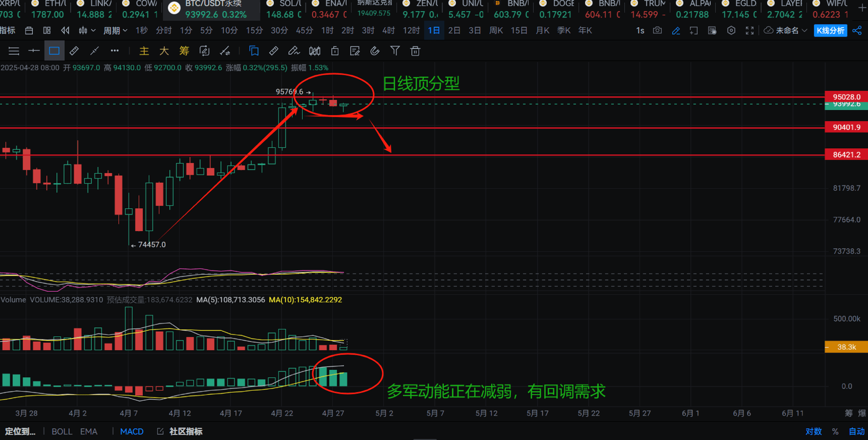Screen dimensions: 868x440
Task: Select the horizontal lines drawing tool
Action: point(14,51)
